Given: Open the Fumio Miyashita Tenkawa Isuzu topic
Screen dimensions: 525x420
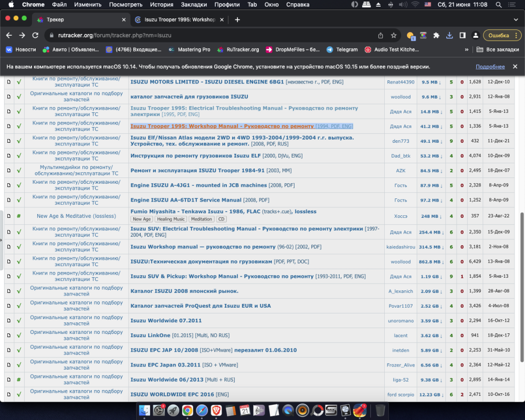Looking at the screenshot, I should coord(223,212).
